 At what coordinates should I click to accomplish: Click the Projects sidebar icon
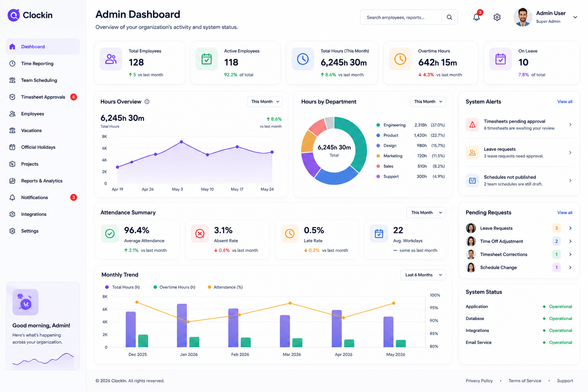point(12,164)
